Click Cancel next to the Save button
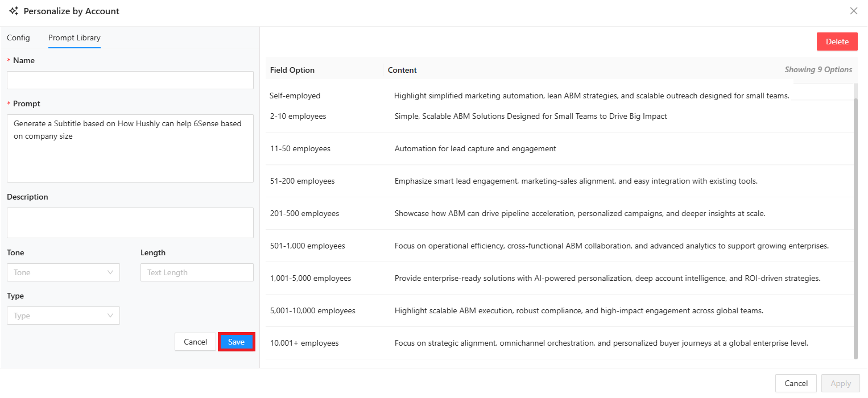 [195, 342]
